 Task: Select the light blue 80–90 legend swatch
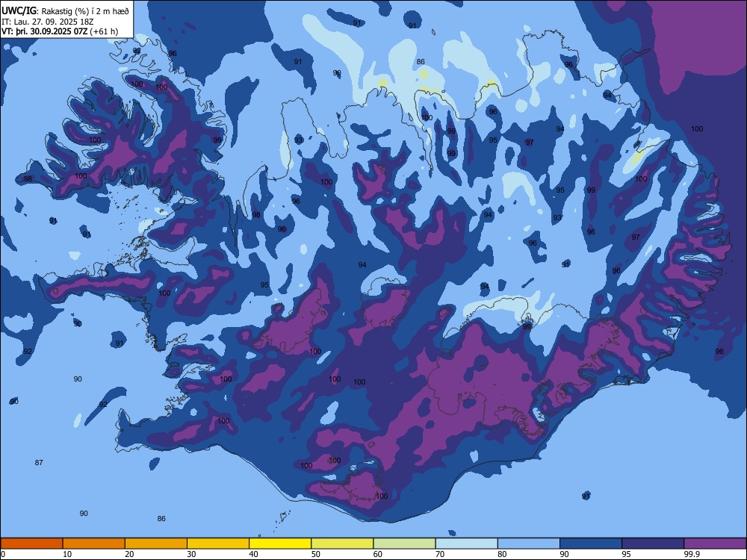(x=529, y=544)
